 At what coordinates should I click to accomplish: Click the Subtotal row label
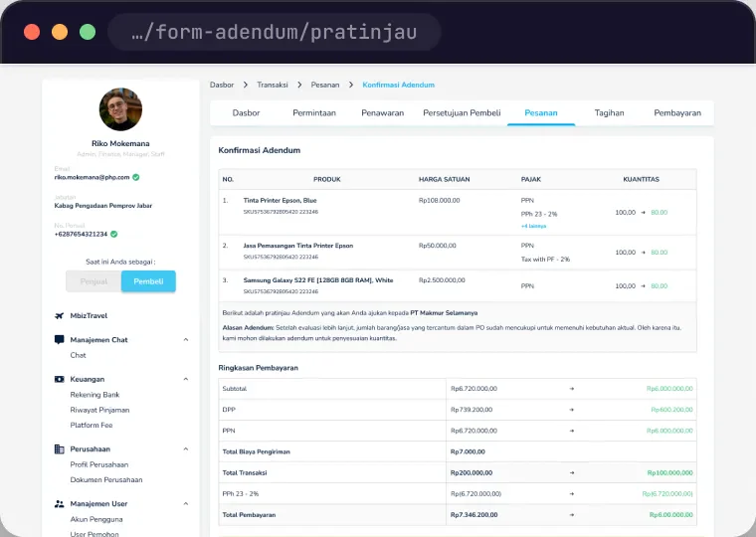coord(235,389)
